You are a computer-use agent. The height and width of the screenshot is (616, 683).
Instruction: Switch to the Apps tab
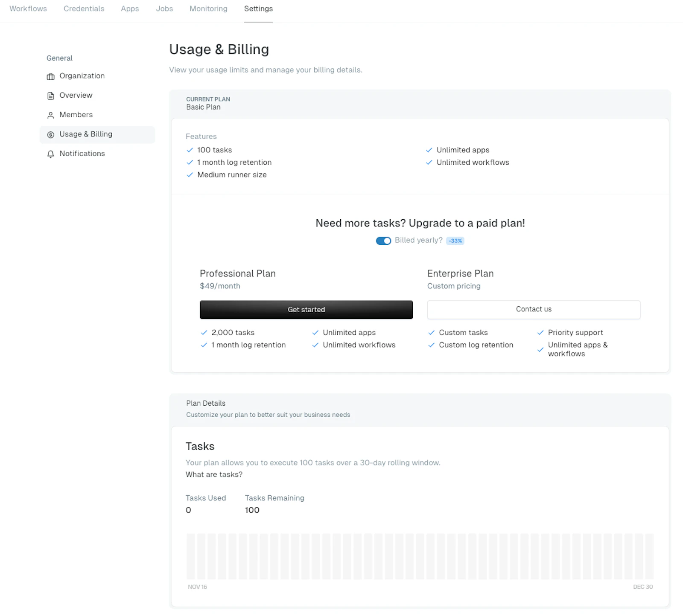[130, 9]
